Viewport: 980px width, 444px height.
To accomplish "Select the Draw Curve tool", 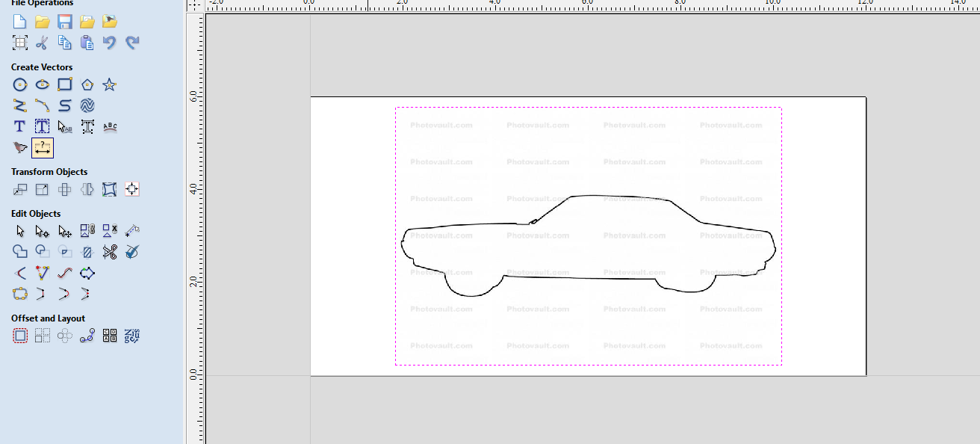I will point(65,105).
